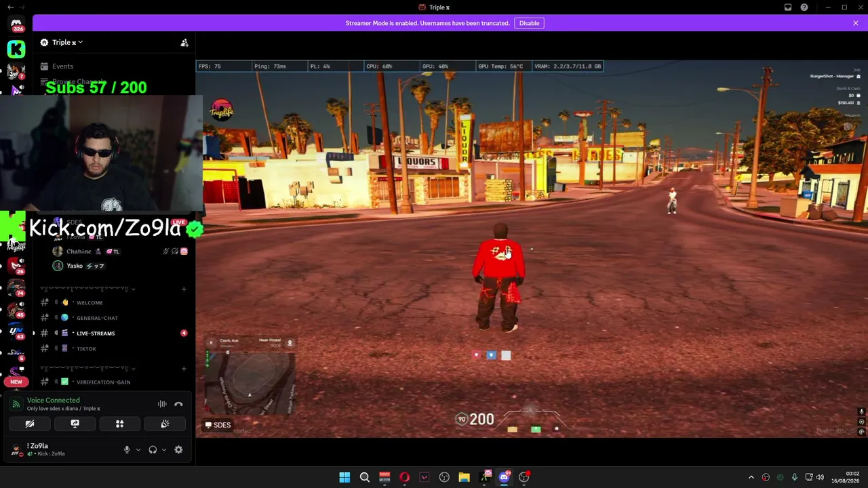The width and height of the screenshot is (868, 488).
Task: Click voice participant Yasko
Action: pyautogui.click(x=120, y=266)
